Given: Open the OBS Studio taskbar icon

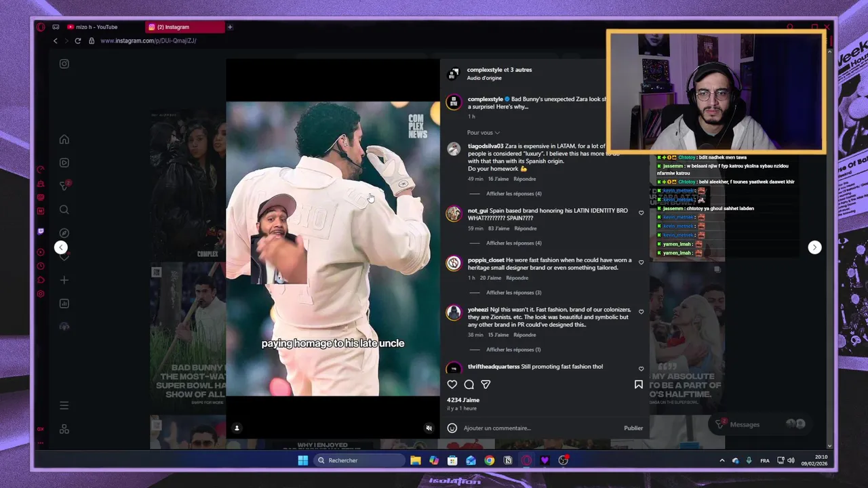Looking at the screenshot, I should (563, 460).
